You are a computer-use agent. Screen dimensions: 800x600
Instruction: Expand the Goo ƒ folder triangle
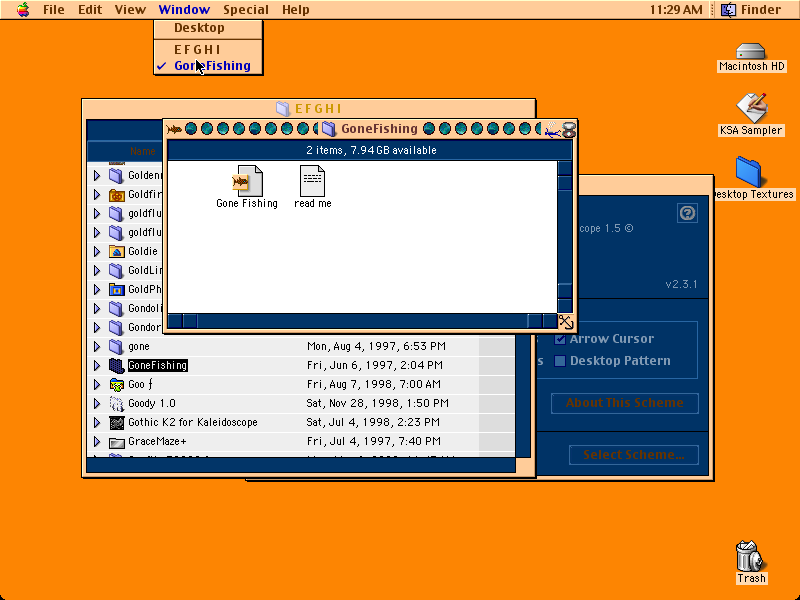(97, 384)
